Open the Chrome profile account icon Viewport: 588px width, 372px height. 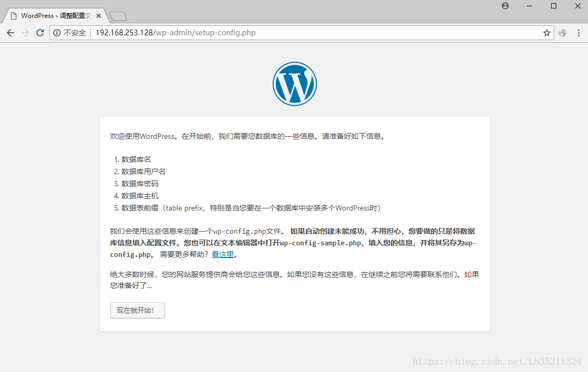505,6
